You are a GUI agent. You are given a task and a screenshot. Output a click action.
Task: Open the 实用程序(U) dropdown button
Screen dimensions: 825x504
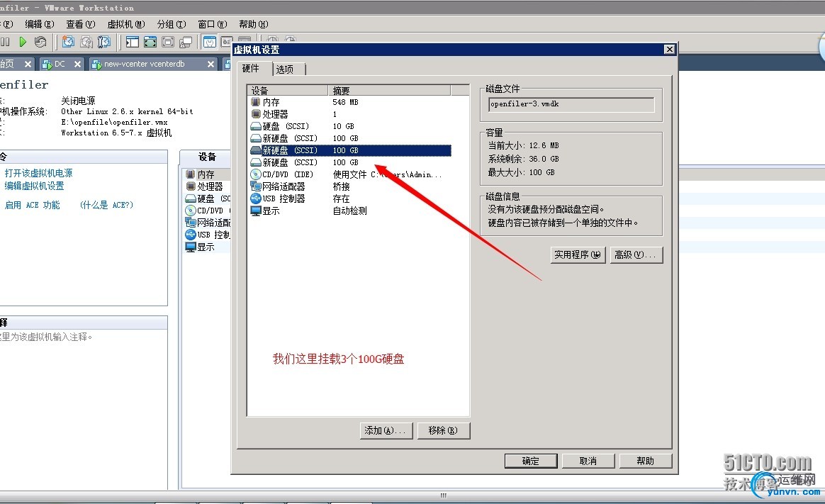pyautogui.click(x=578, y=254)
